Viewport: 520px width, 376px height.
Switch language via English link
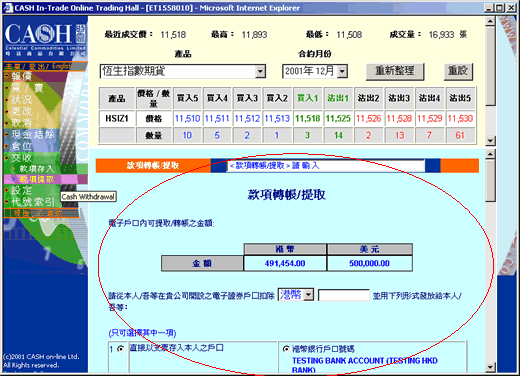coord(62,66)
